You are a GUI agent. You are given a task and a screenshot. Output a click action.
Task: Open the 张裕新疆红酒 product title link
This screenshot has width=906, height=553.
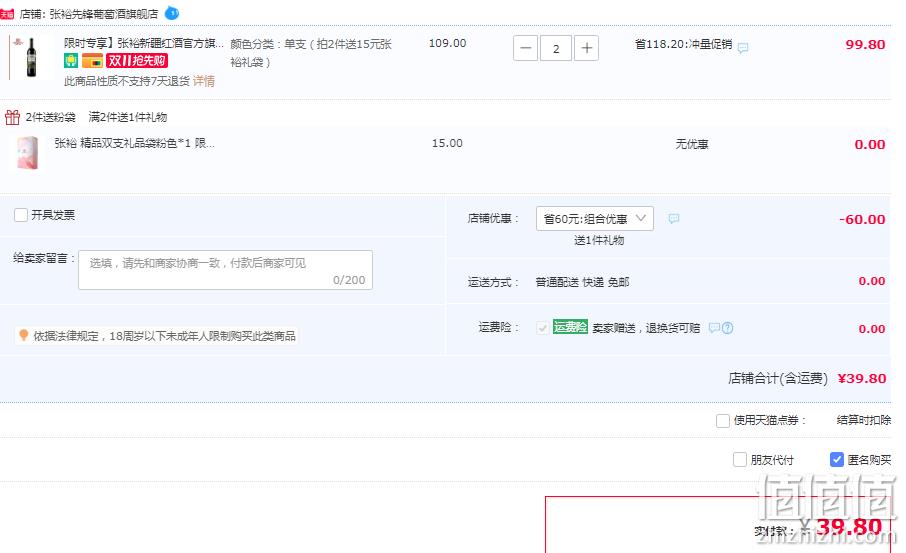pyautogui.click(x=143, y=43)
